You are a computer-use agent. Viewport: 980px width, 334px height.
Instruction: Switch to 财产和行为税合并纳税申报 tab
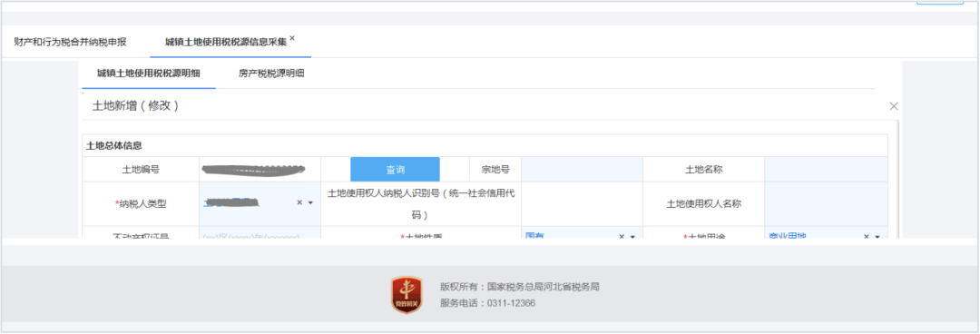click(x=70, y=43)
